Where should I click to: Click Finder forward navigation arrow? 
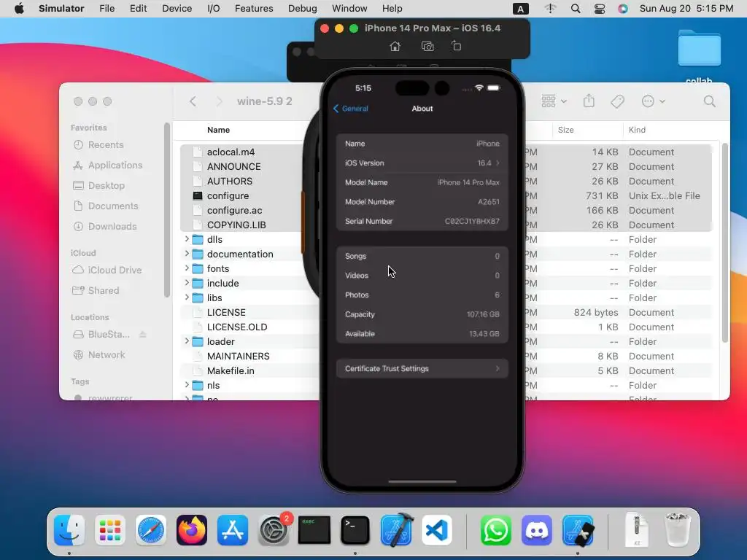click(x=219, y=101)
